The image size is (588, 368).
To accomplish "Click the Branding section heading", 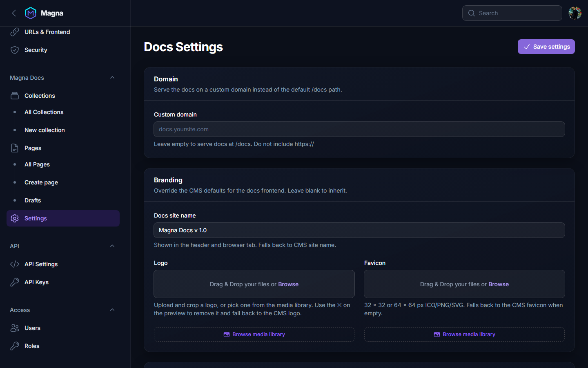I will (x=168, y=180).
